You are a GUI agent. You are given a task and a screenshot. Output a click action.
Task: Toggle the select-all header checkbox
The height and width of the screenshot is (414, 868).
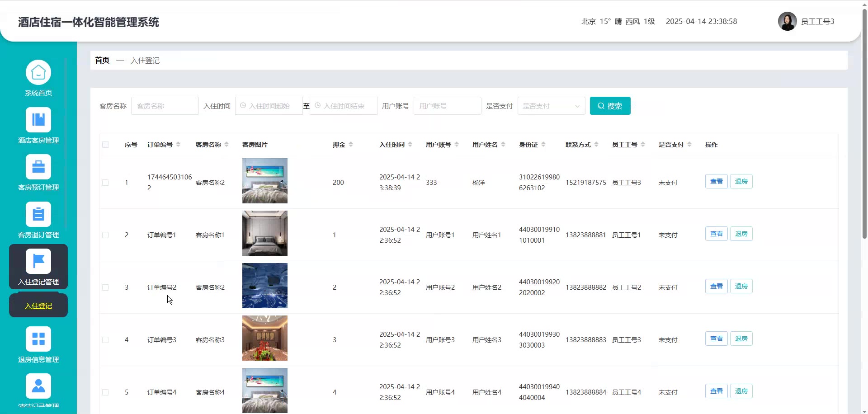105,145
